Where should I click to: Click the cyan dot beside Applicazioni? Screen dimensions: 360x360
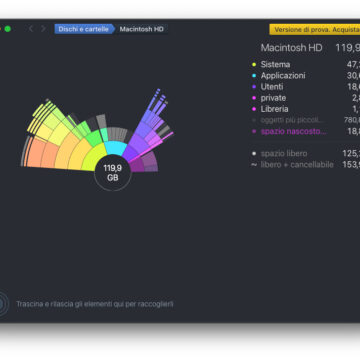coord(254,76)
